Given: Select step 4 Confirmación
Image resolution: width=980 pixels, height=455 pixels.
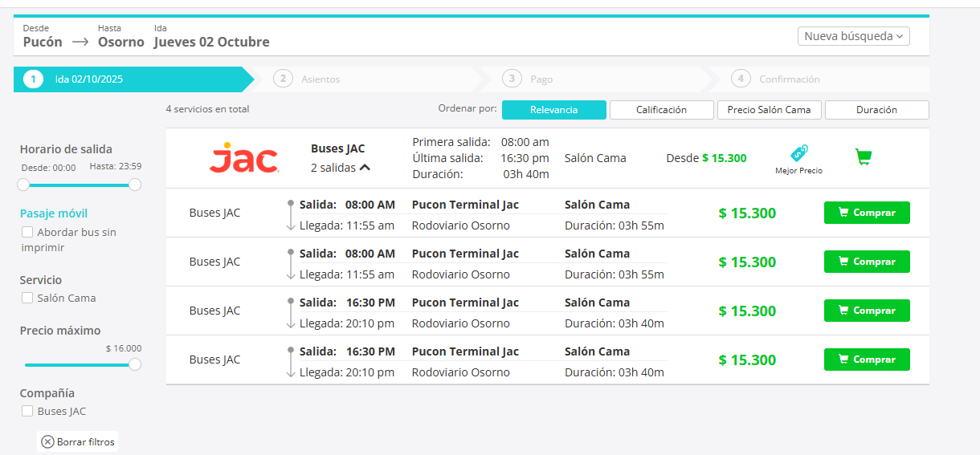Looking at the screenshot, I should pyautogui.click(x=776, y=79).
